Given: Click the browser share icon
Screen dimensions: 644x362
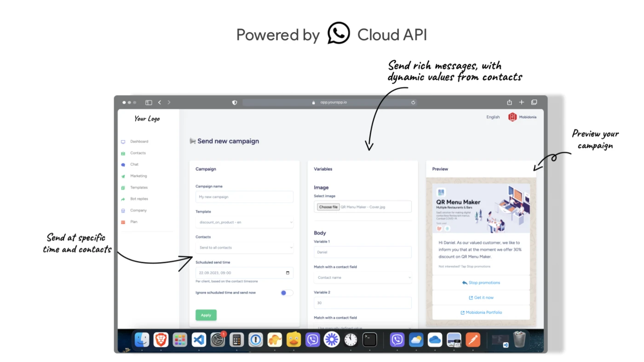Looking at the screenshot, I should pyautogui.click(x=509, y=103).
